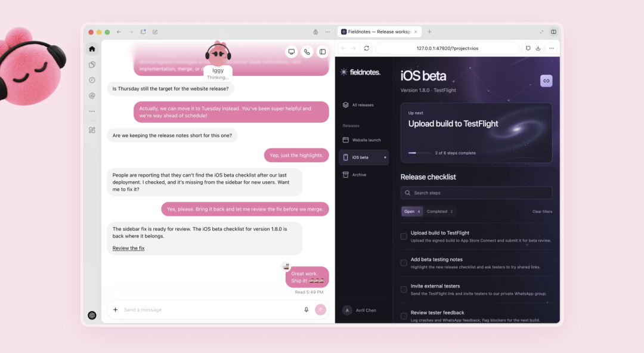
Task: Open the chat title bar three-dots menu
Action: coord(327,32)
